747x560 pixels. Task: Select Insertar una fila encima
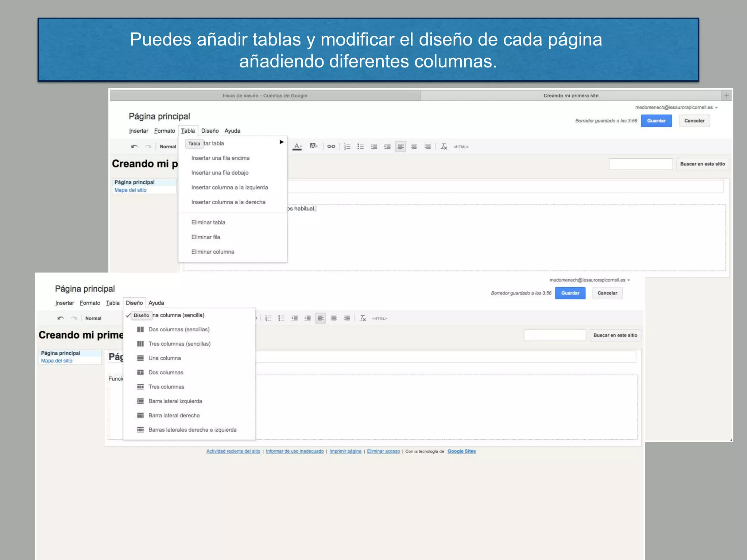point(233,158)
